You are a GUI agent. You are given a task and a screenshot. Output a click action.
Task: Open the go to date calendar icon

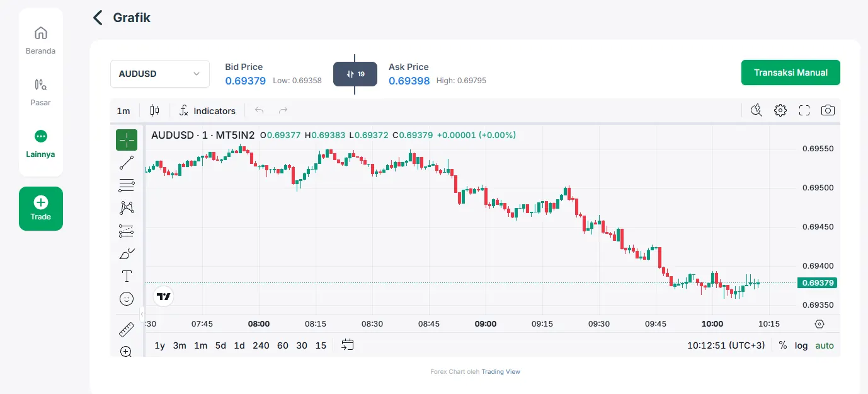point(348,345)
